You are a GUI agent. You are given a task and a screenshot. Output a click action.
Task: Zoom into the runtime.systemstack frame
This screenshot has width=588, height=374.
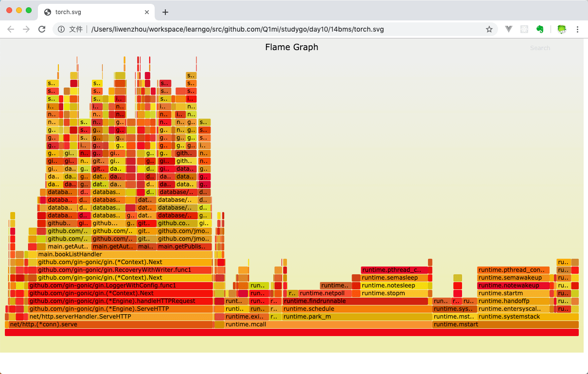coord(528,317)
